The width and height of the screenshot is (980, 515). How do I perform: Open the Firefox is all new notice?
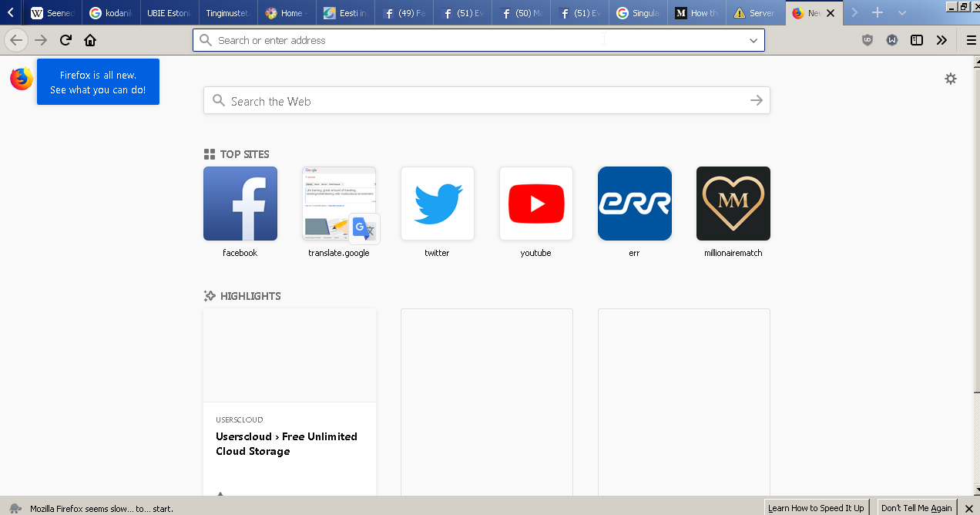pyautogui.click(x=98, y=82)
